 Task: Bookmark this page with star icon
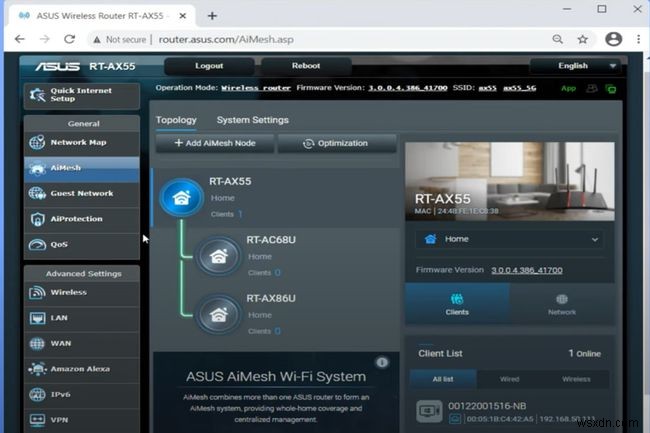582,39
